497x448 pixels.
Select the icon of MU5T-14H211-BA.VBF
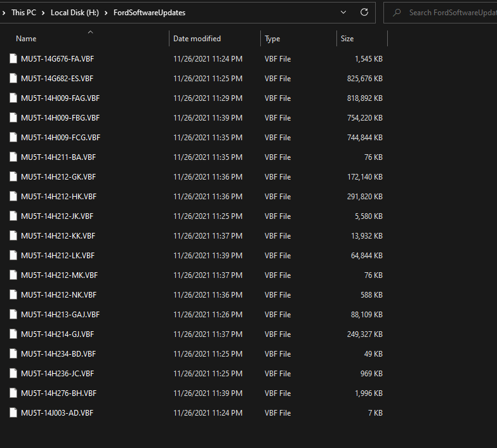13,157
